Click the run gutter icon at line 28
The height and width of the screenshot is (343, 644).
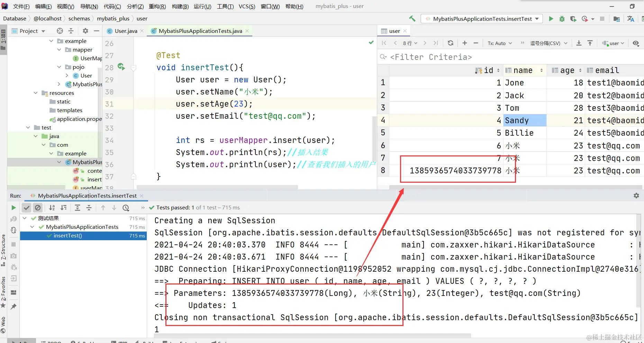pos(121,66)
